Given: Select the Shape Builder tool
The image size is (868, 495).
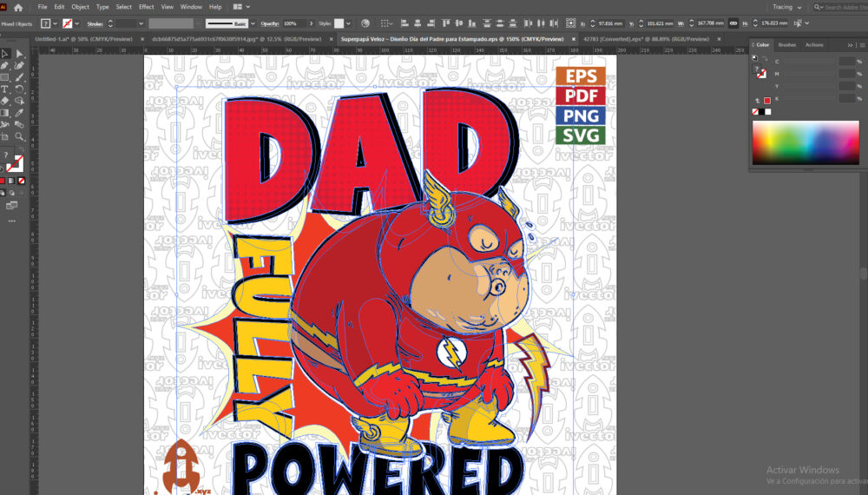Looking at the screenshot, I should [x=19, y=101].
